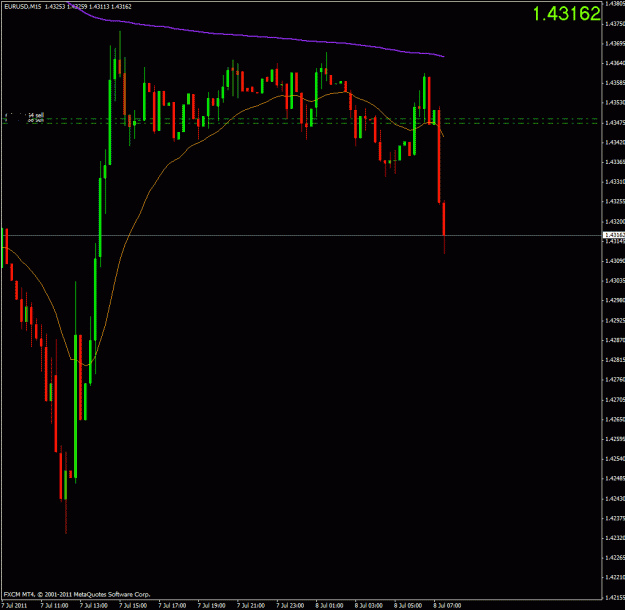Image resolution: width=625 pixels, height=610 pixels.
Task: Click the horizontal gray current price line
Action: tap(301, 235)
